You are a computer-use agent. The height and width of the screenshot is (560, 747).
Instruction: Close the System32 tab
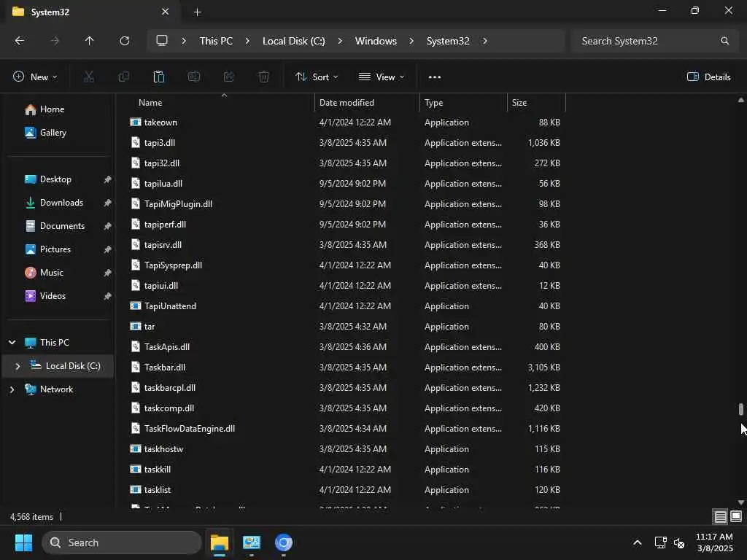(x=166, y=12)
